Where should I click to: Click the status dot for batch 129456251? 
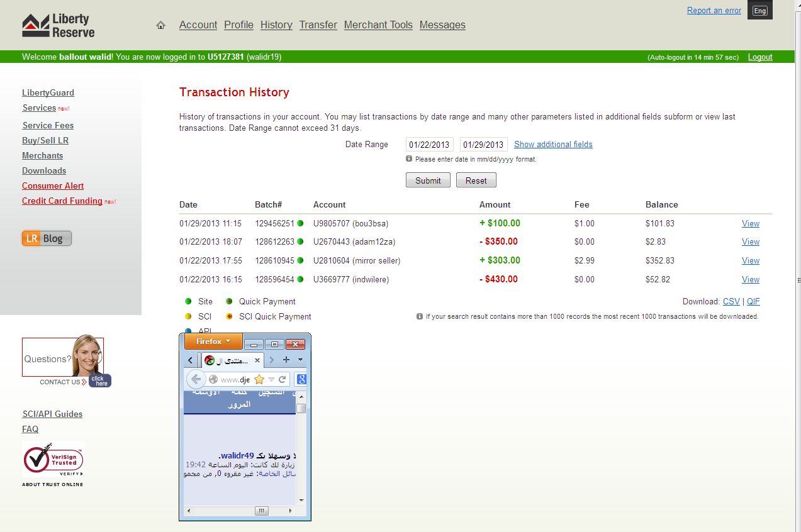coord(300,223)
